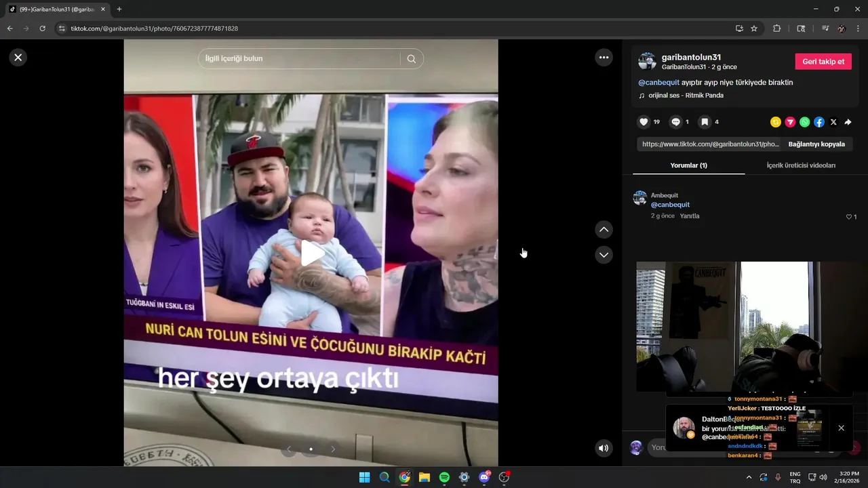Open Spotify from the taskbar
The width and height of the screenshot is (868, 488).
pos(444,477)
